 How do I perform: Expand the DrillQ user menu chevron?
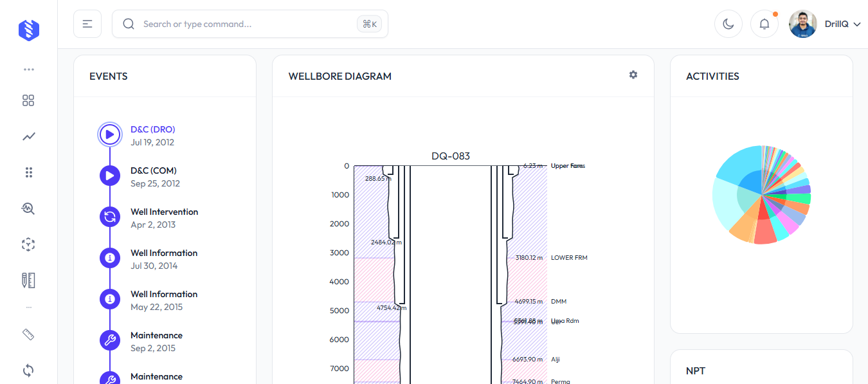point(856,24)
